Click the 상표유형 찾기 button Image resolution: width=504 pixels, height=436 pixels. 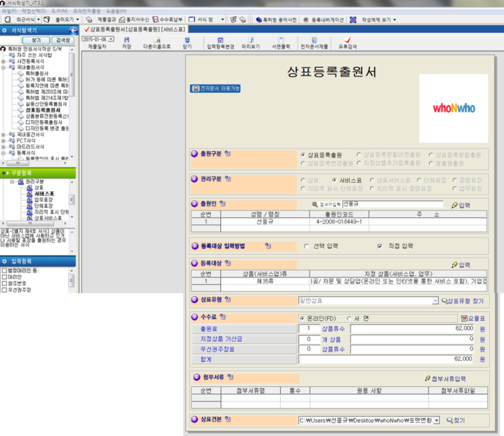464,301
